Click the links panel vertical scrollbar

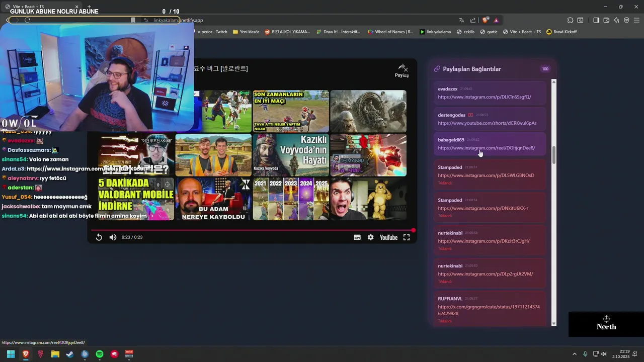coord(554,155)
